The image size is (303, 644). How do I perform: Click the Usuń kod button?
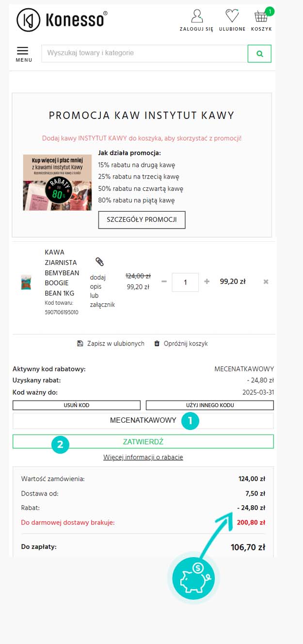[x=77, y=405]
